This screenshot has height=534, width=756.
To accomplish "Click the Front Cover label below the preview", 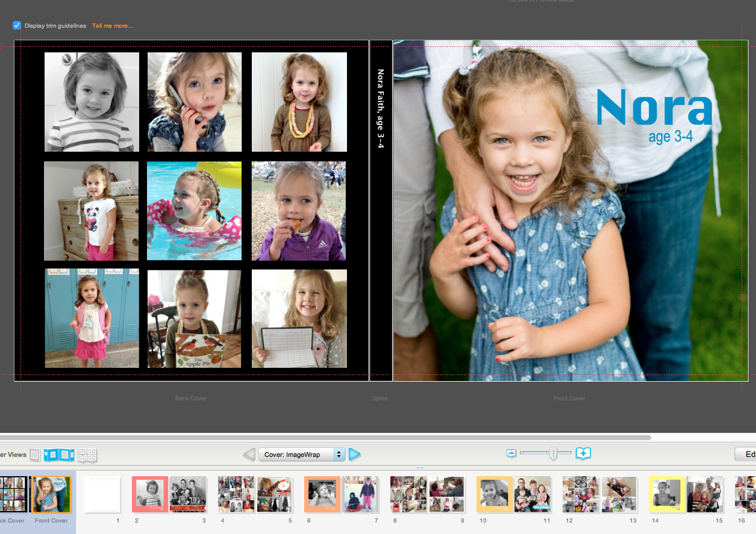I will [569, 399].
